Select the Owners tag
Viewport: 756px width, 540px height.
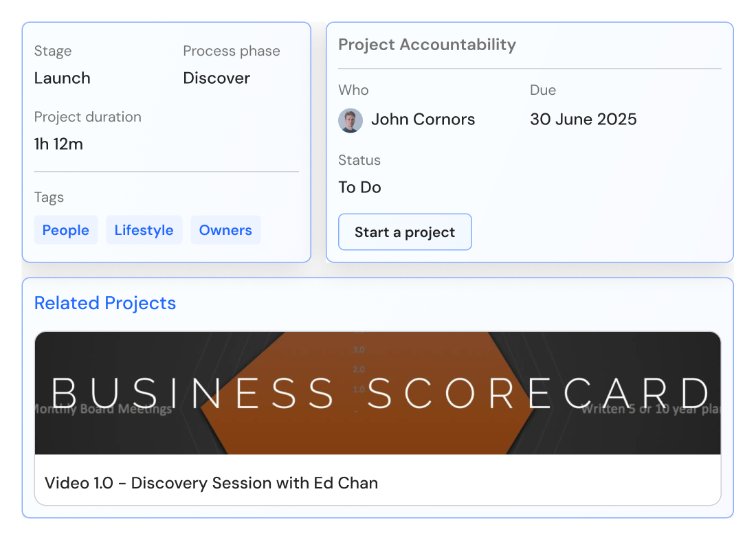point(225,230)
